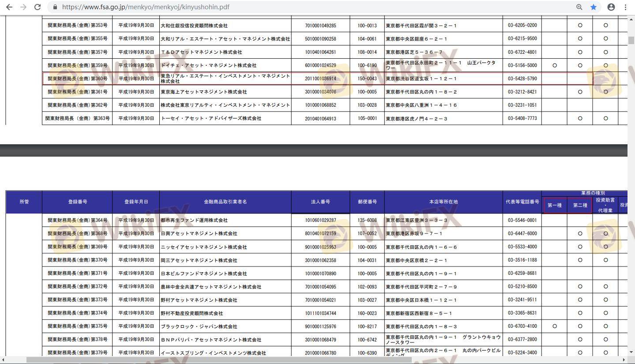Click the browser forward arrow
The image size is (635, 364).
tap(23, 7)
